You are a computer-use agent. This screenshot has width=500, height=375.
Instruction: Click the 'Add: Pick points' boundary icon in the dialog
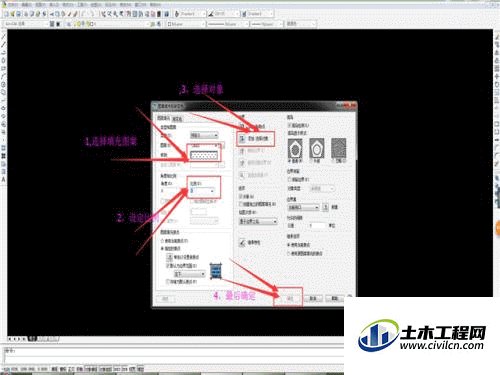point(242,127)
